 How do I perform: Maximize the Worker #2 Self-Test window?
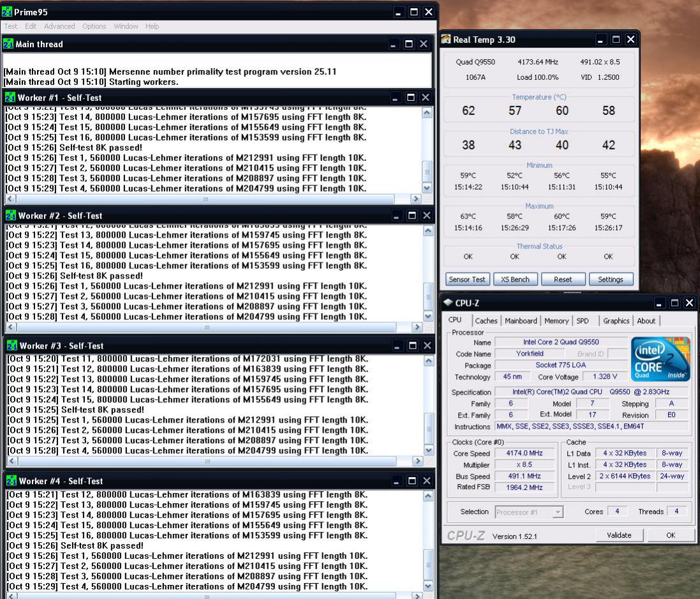(x=412, y=216)
